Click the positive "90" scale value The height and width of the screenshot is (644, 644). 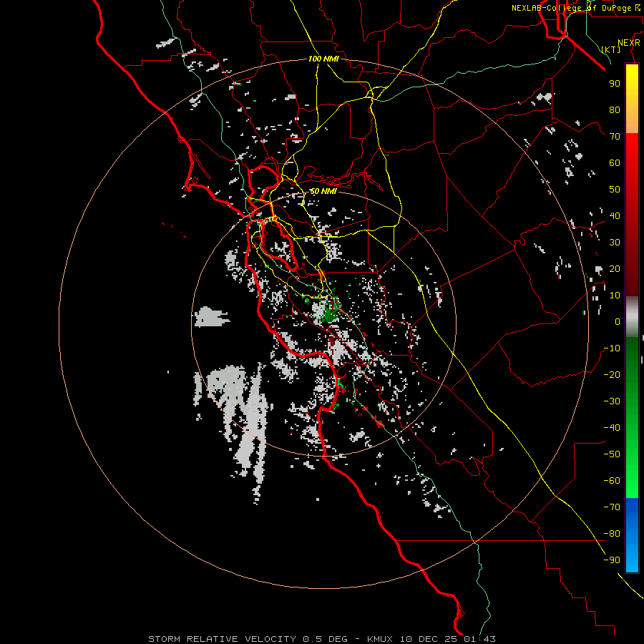click(615, 84)
